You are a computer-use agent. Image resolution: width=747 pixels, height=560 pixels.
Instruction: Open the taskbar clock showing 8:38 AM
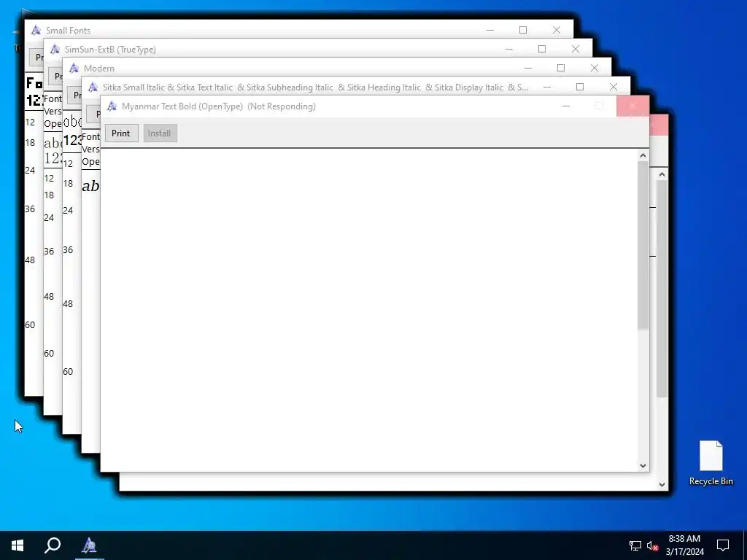click(684, 545)
